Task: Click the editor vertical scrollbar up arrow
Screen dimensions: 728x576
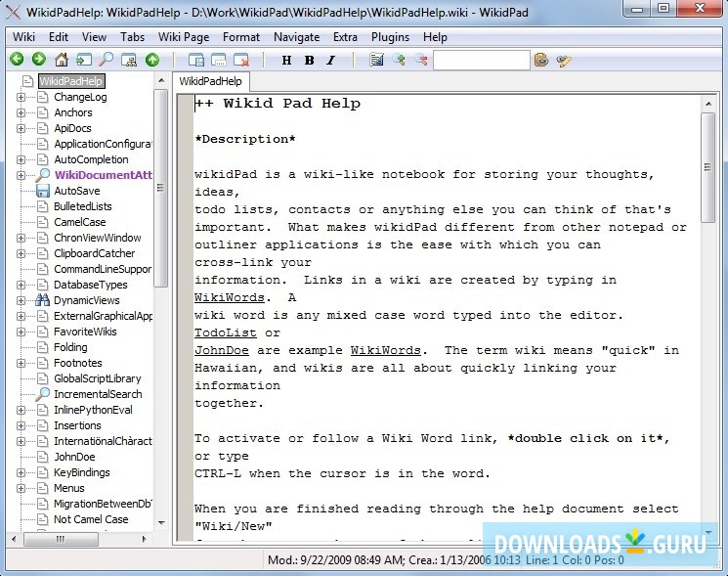Action: (x=708, y=104)
